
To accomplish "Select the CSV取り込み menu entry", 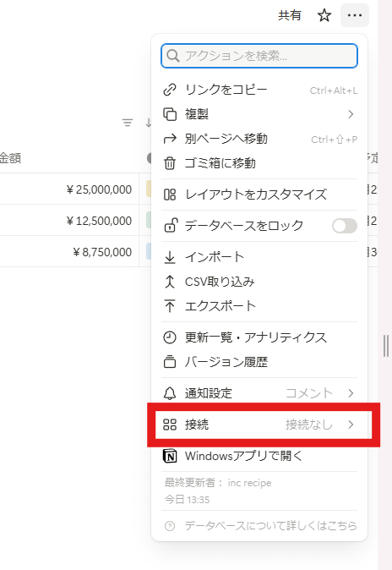I will 259,282.
